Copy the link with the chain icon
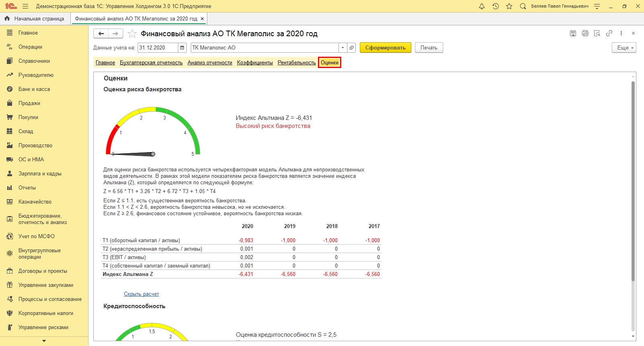The height and width of the screenshot is (346, 644). click(x=609, y=33)
